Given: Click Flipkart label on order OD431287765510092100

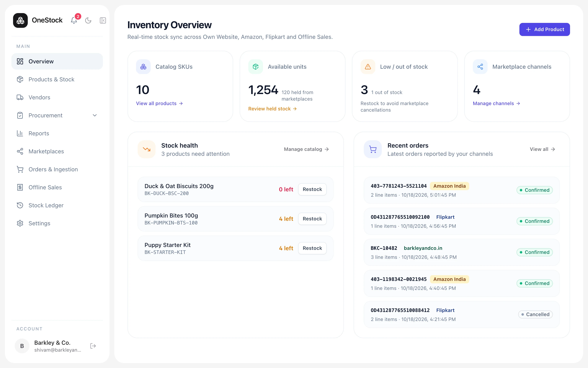Looking at the screenshot, I should pyautogui.click(x=445, y=217).
